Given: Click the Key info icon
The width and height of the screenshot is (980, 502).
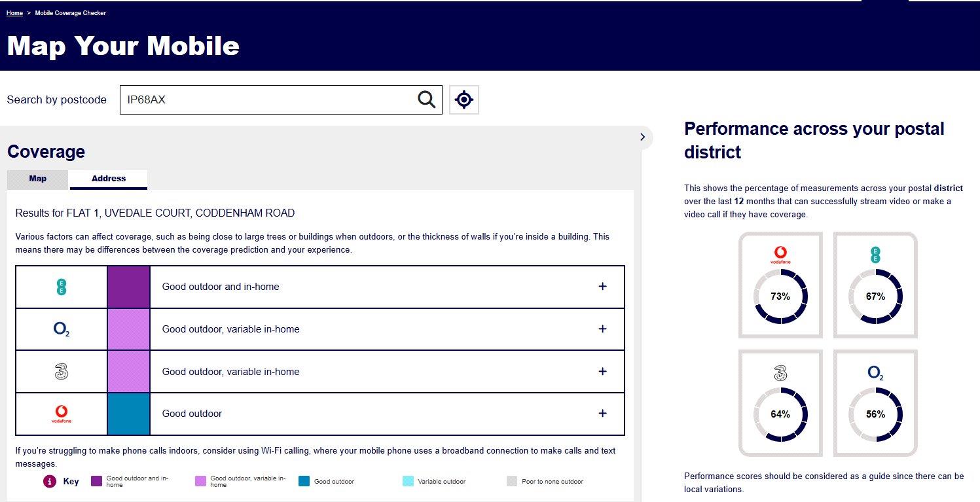Looking at the screenshot, I should [x=50, y=481].
